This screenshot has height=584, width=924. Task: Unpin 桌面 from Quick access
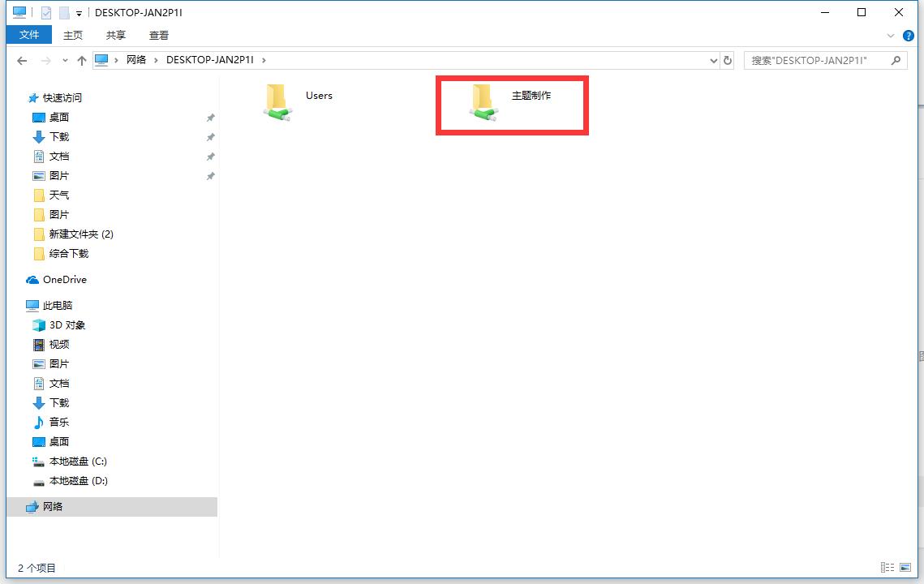point(210,117)
